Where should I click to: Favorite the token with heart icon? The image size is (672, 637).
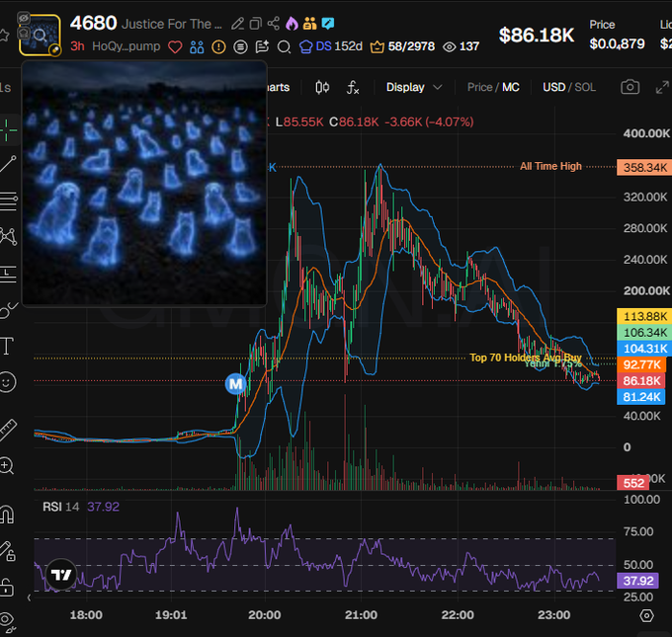[175, 46]
